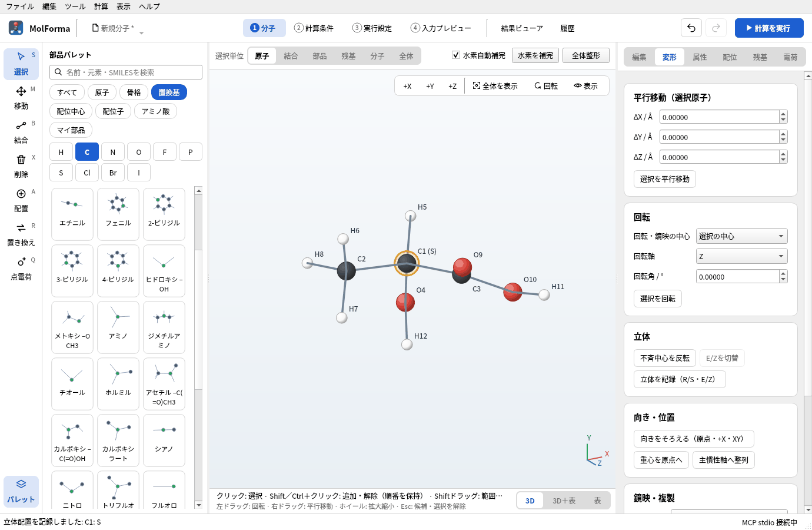Click the 不斉中心を反転 button
Viewport: 812px width, 530px height.
coord(665,358)
